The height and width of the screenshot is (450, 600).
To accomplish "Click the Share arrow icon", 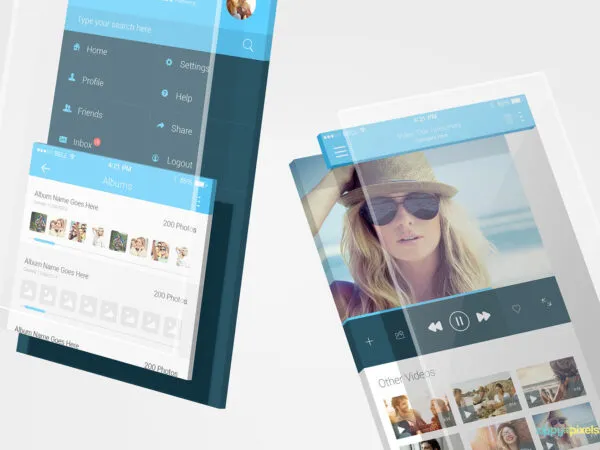I will click(160, 125).
